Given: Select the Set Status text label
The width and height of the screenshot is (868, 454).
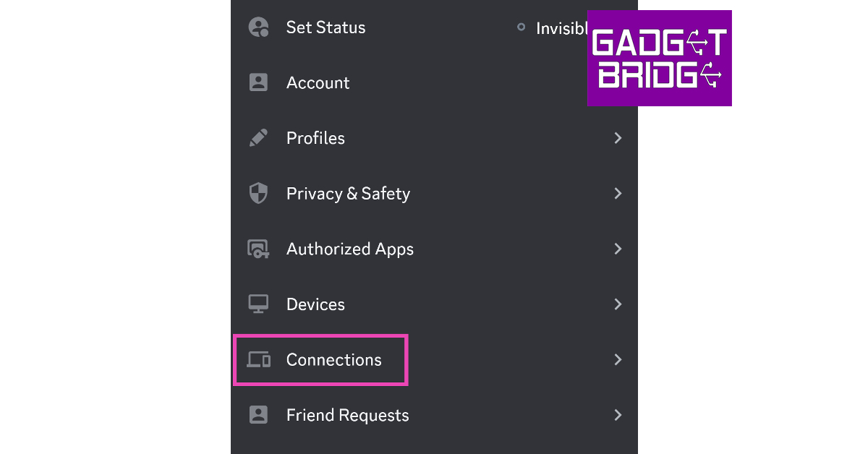Looking at the screenshot, I should [325, 27].
